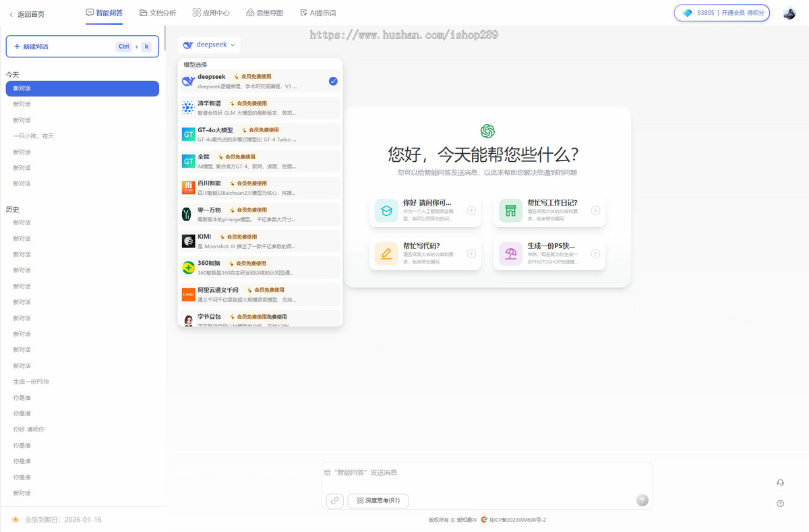
Task: Click plus icon on 帮忙写代码 card
Action: click(471, 254)
